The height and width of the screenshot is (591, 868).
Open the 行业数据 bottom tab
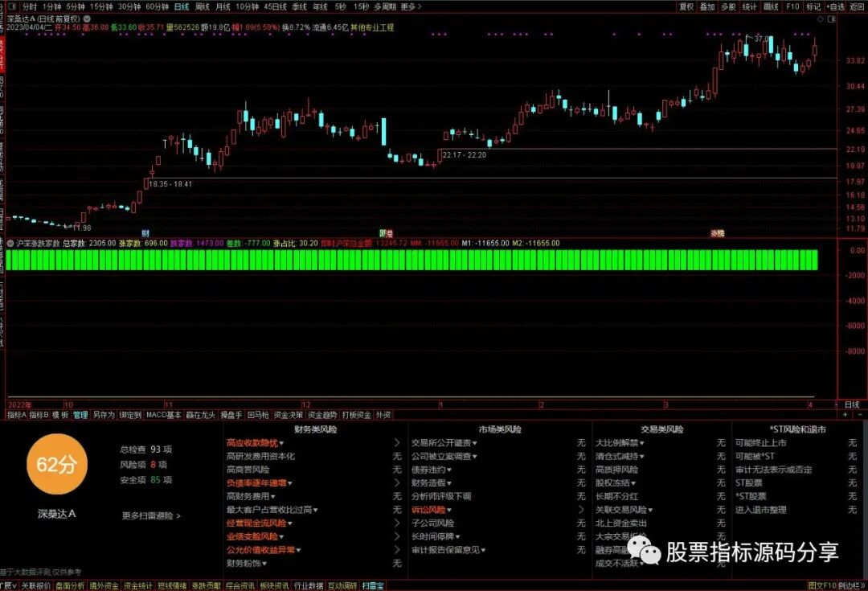pyautogui.click(x=308, y=585)
